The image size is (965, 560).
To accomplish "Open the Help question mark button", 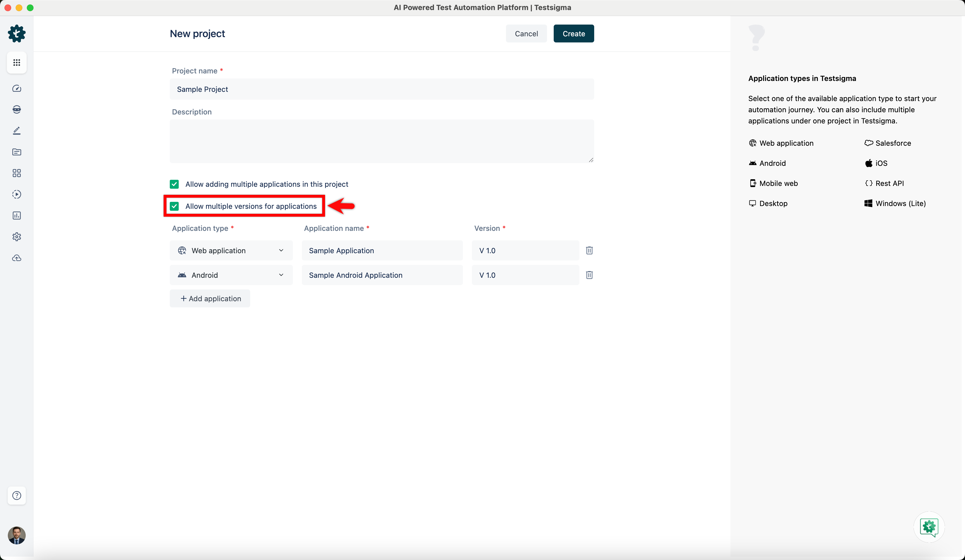I will tap(16, 495).
